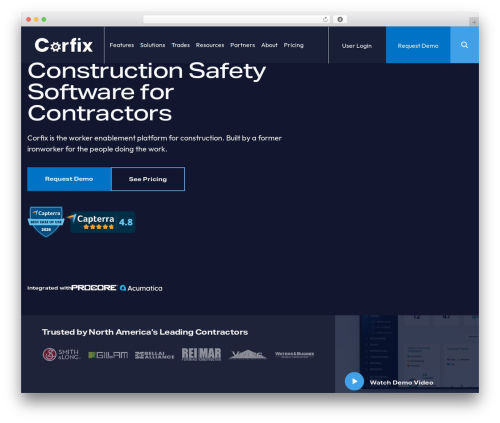Go to the Pricing page

point(293,45)
